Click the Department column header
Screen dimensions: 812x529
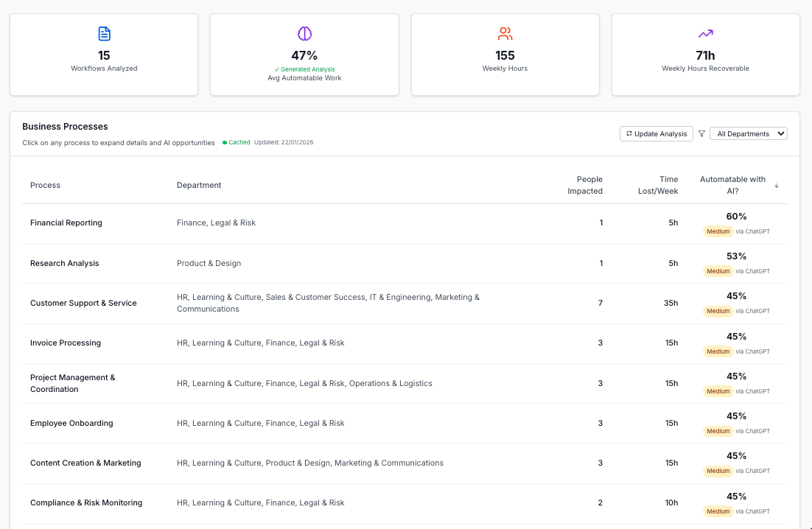(x=199, y=186)
